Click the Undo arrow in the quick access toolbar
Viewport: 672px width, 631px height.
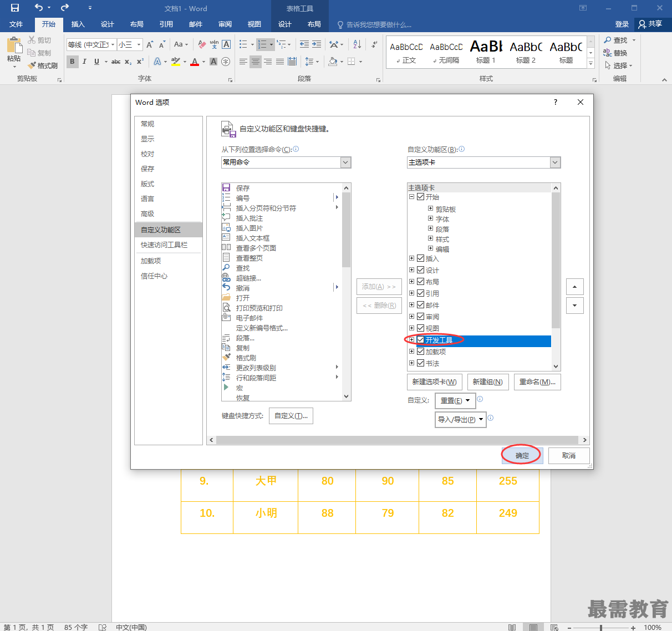[39, 8]
